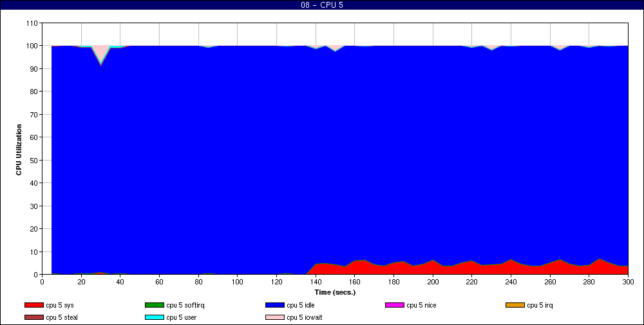The image size is (644, 325).
Task: Select the "cpu 5 nice" legend label
Action: tap(421, 305)
